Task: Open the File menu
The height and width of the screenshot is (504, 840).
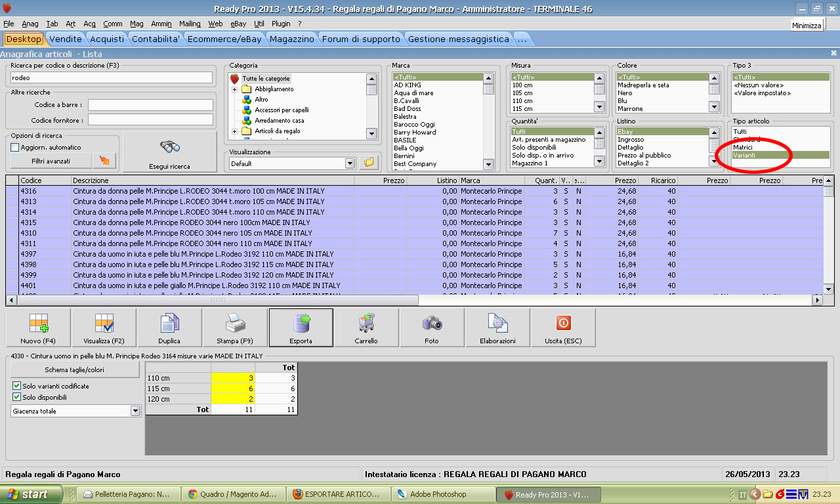Action: click(x=9, y=24)
